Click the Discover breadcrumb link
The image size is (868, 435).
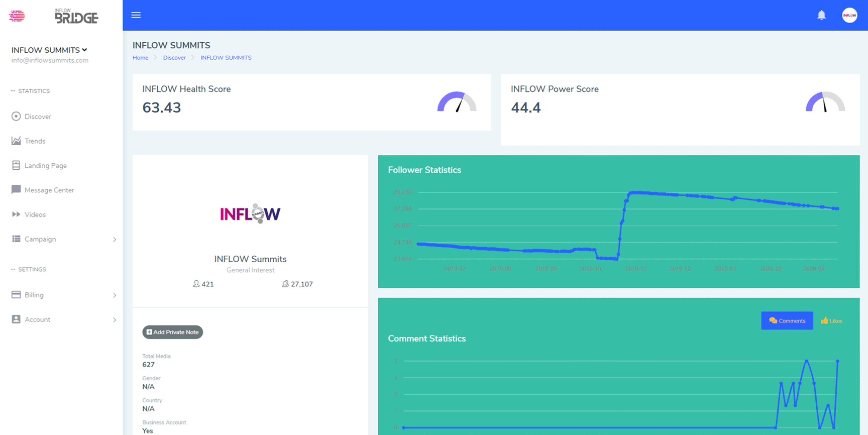click(x=174, y=58)
